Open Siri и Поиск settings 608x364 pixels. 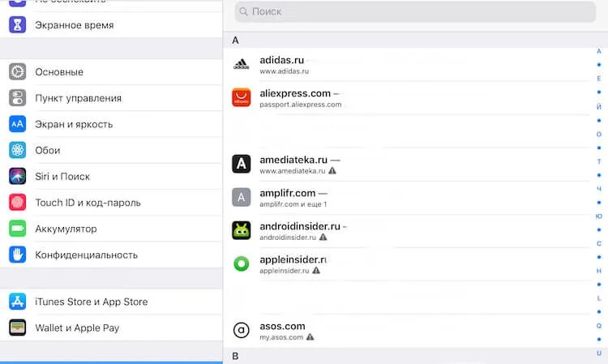[x=111, y=176]
